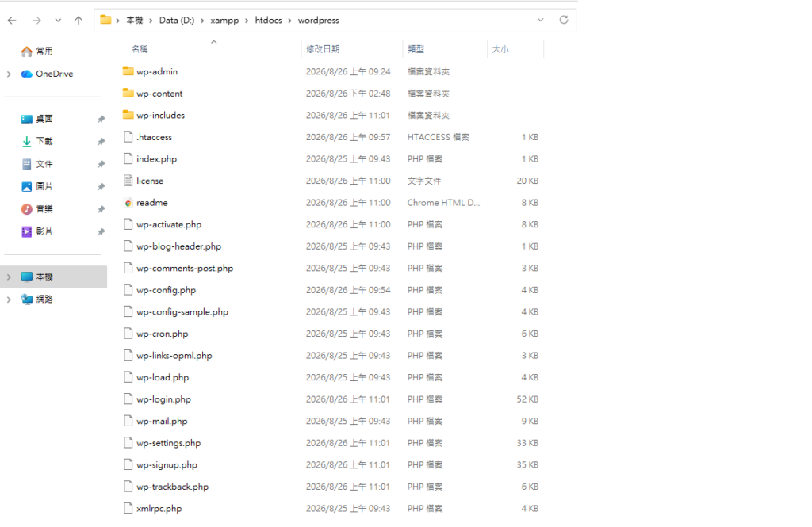This screenshot has width=812, height=527.
Task: Select file wp-links-opml.php
Action: coord(174,356)
